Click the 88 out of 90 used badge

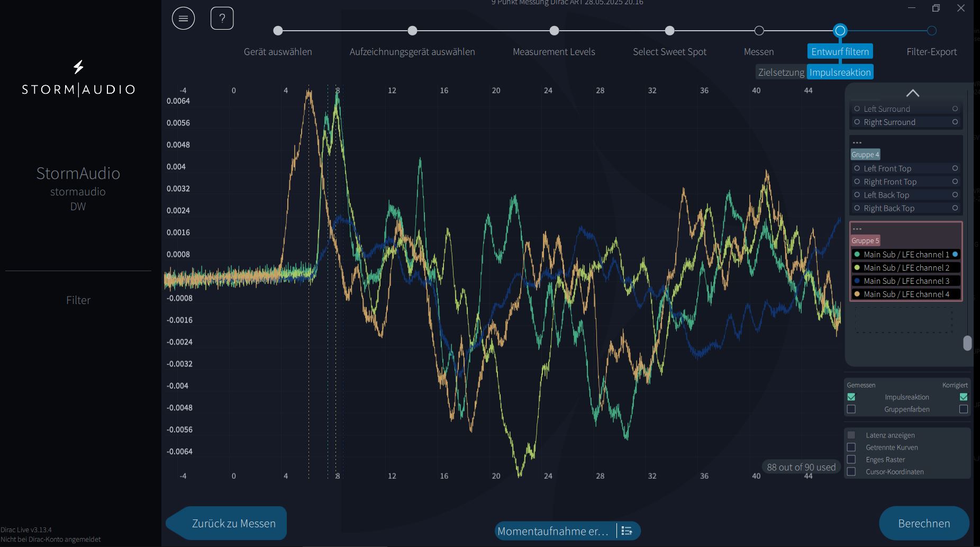point(801,467)
